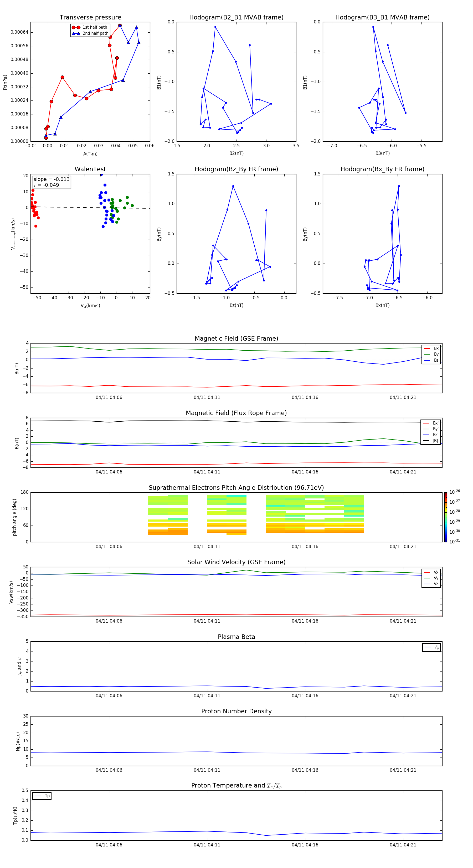Click 'Vy' legend entry in velocity plot
473x868 pixels.
[x=431, y=578]
